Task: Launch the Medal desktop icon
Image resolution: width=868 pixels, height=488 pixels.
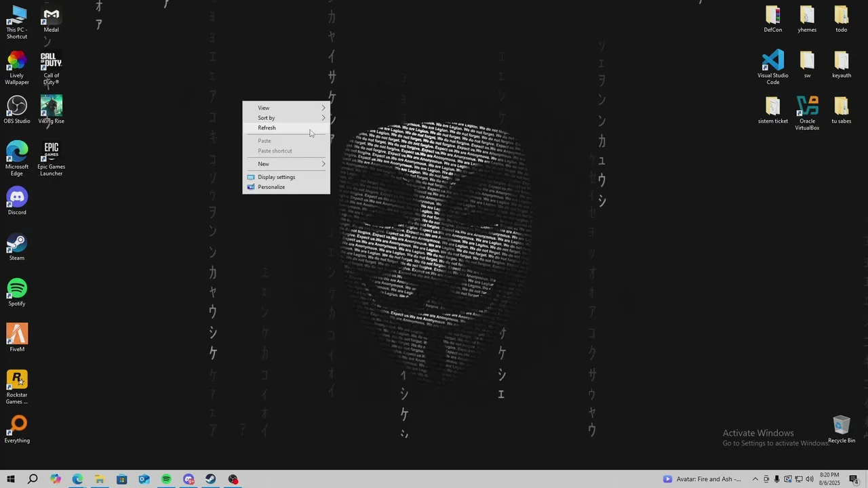Action: (52, 19)
